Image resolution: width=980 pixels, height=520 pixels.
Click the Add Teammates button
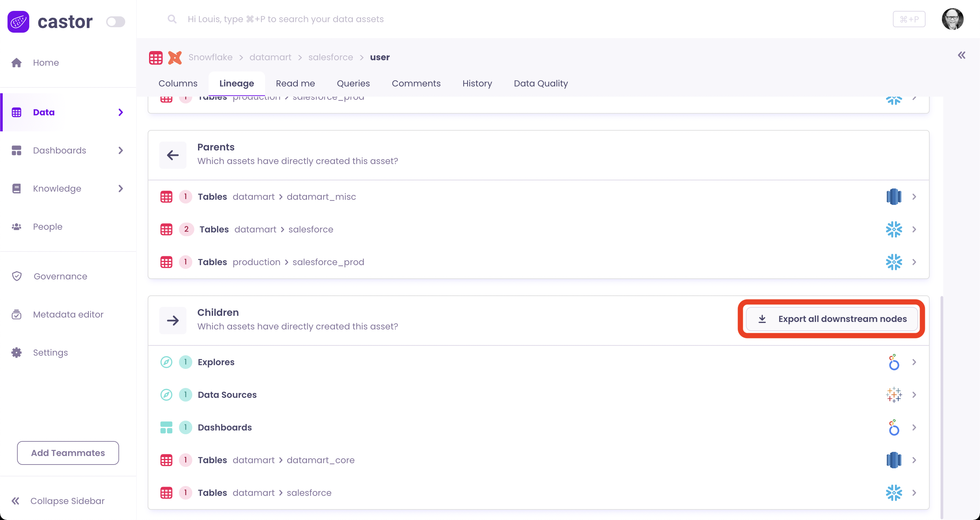click(68, 453)
